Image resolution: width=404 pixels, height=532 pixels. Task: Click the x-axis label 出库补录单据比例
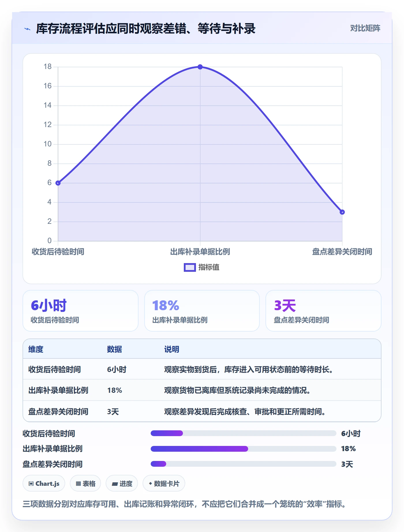(200, 252)
